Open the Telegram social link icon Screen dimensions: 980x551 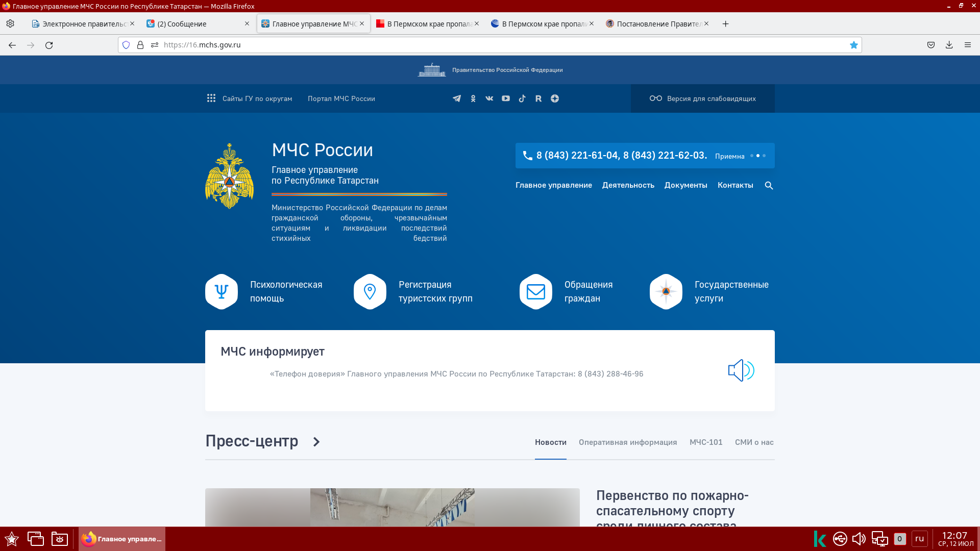tap(457, 98)
